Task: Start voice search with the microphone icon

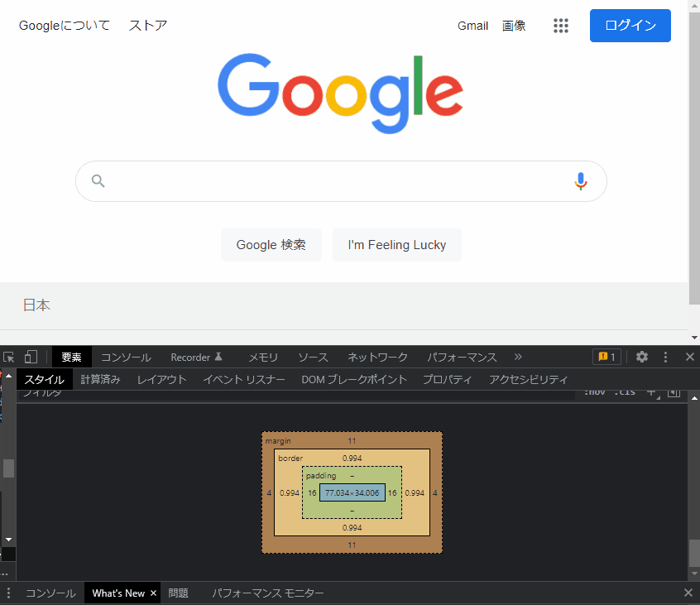Action: click(580, 181)
